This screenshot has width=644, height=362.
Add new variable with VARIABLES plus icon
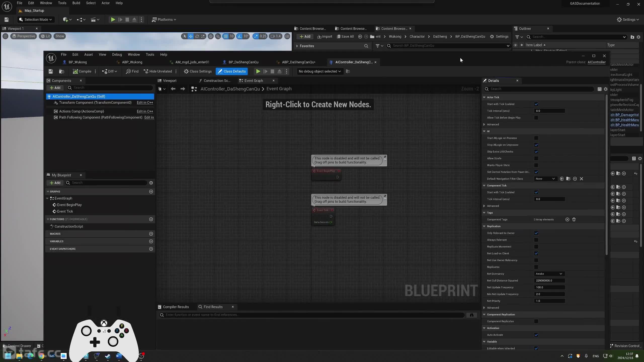click(151, 241)
